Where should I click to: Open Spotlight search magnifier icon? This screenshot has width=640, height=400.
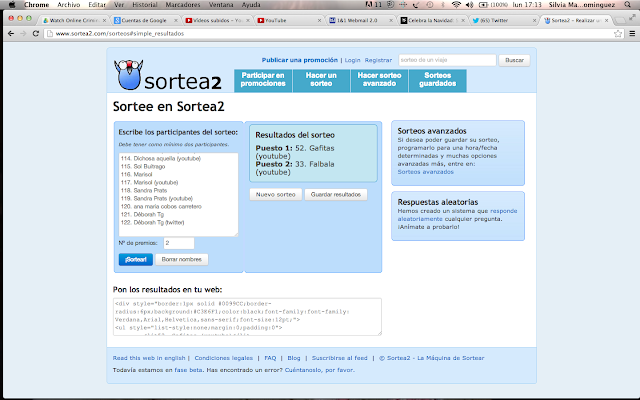click(x=628, y=4)
